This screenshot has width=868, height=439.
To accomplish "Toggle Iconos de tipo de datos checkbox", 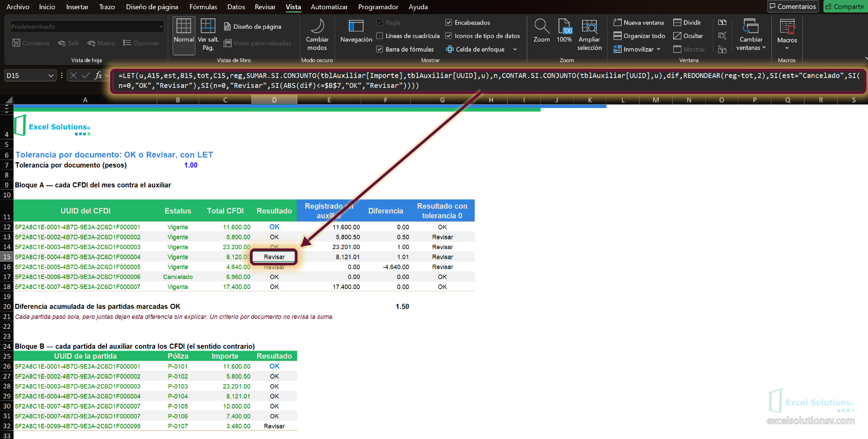I will 449,36.
